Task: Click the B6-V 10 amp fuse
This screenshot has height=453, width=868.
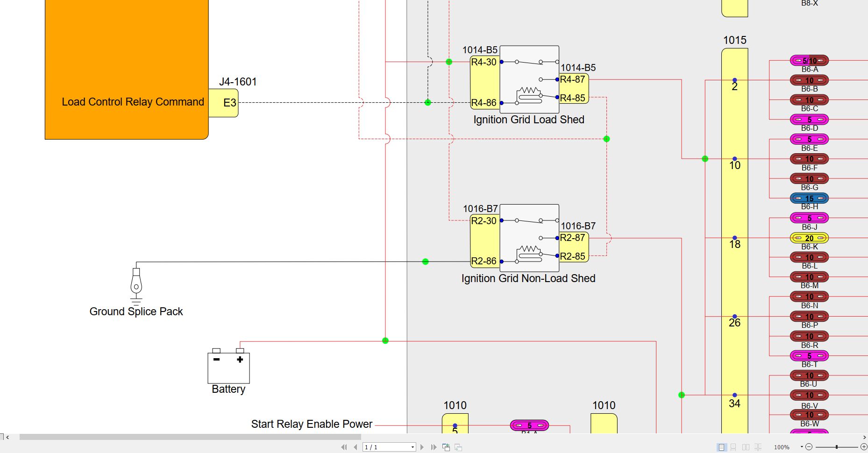Action: click(x=809, y=395)
